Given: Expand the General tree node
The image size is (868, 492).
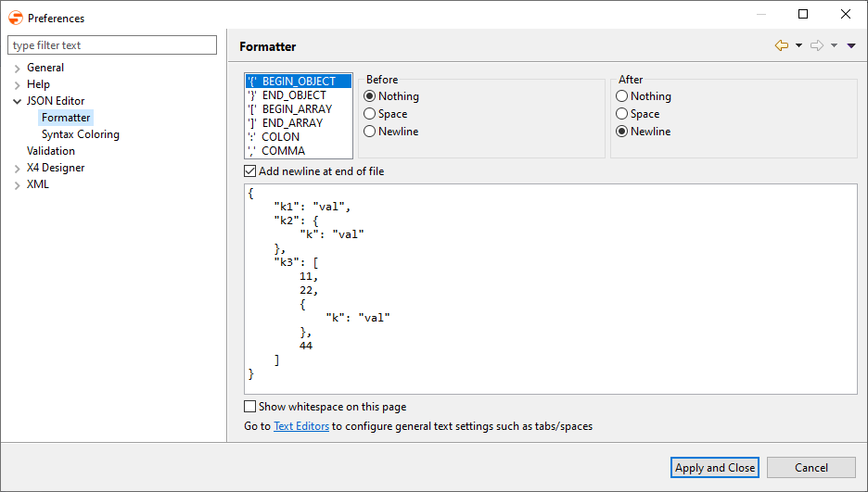Looking at the screenshot, I should tap(17, 68).
